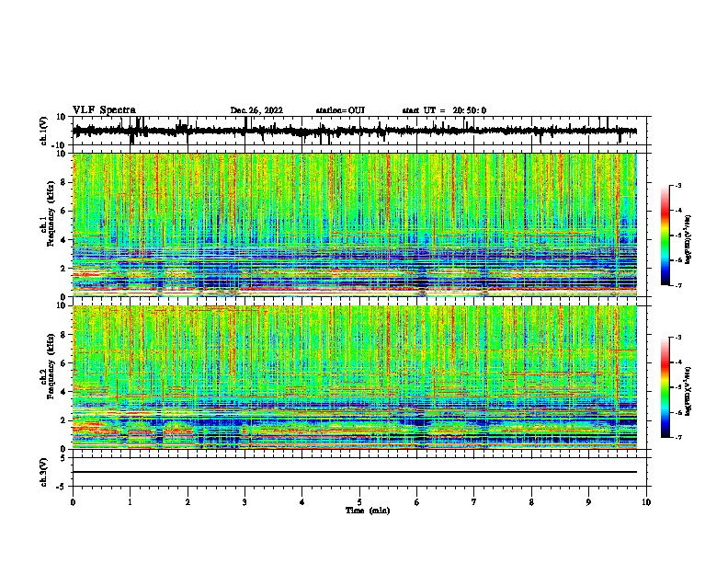
Task: Click the "-7" label on ch.2 colorbar
Action: point(677,437)
